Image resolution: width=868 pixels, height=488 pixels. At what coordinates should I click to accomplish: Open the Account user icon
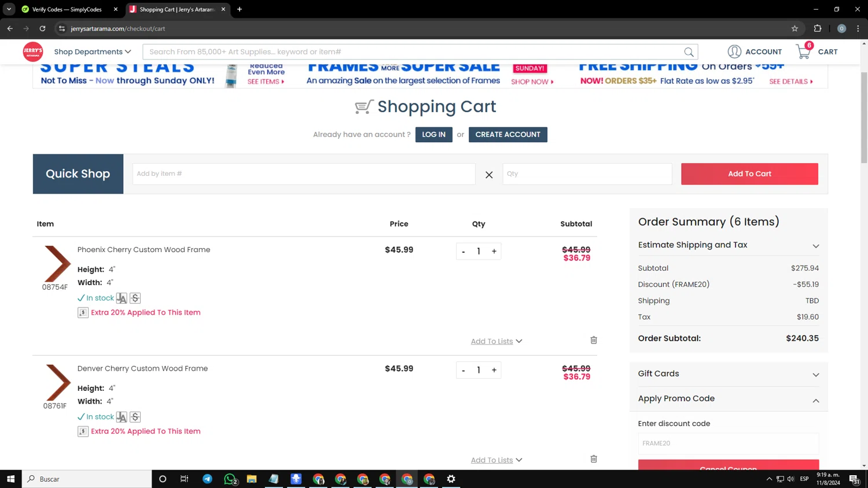pos(734,51)
